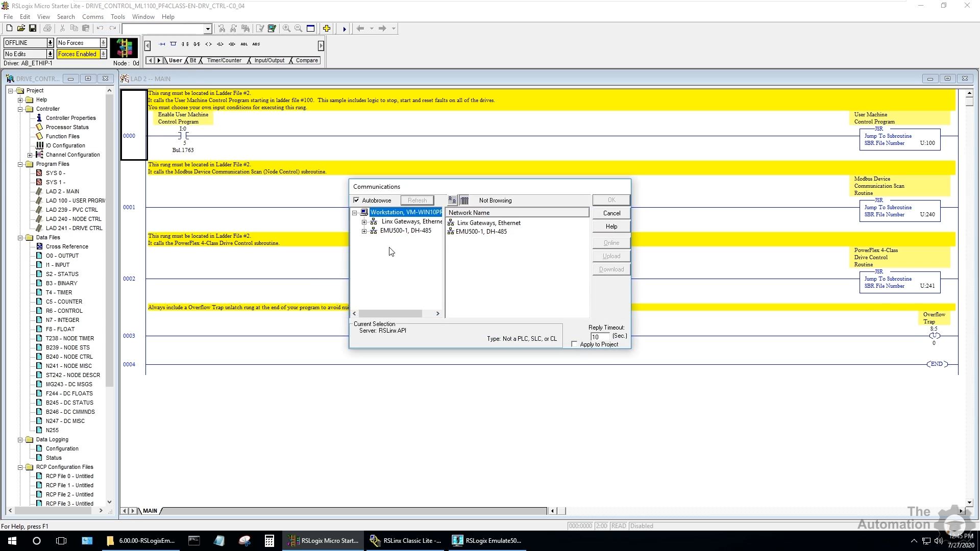The width and height of the screenshot is (980, 551).
Task: Open the Tools menu
Action: 118,17
